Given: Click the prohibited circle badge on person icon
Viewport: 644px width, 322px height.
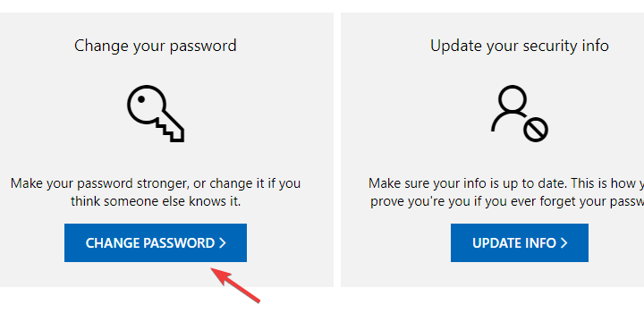Looking at the screenshot, I should (536, 130).
